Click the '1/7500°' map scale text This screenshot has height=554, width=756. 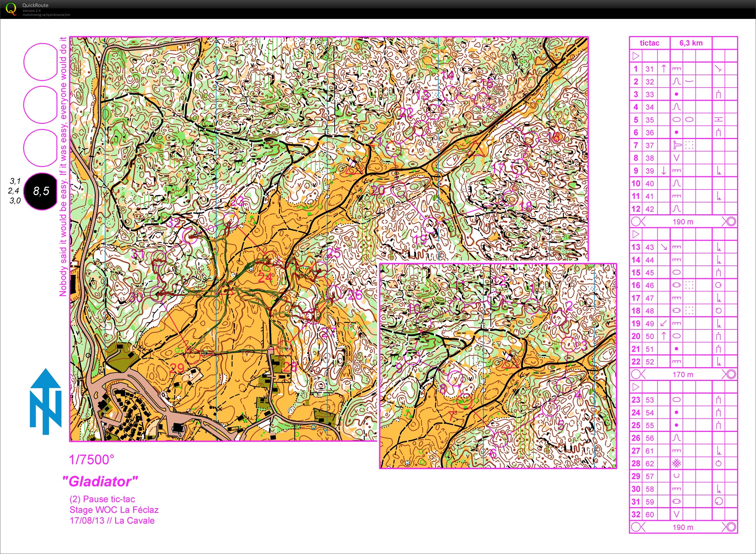[91, 460]
